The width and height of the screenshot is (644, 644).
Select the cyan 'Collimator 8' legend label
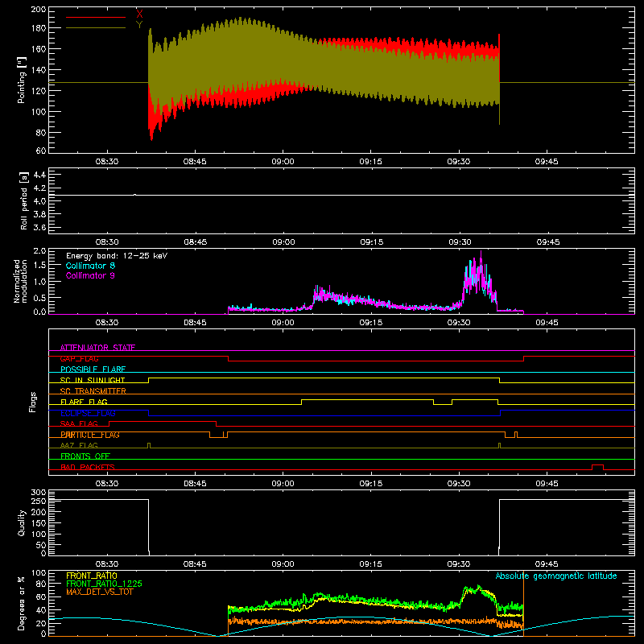click(90, 266)
